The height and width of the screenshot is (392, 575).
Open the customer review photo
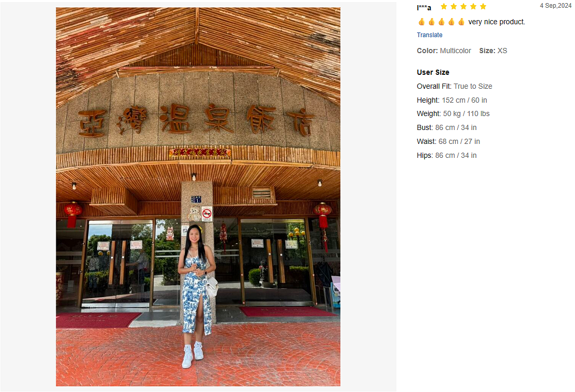click(198, 197)
